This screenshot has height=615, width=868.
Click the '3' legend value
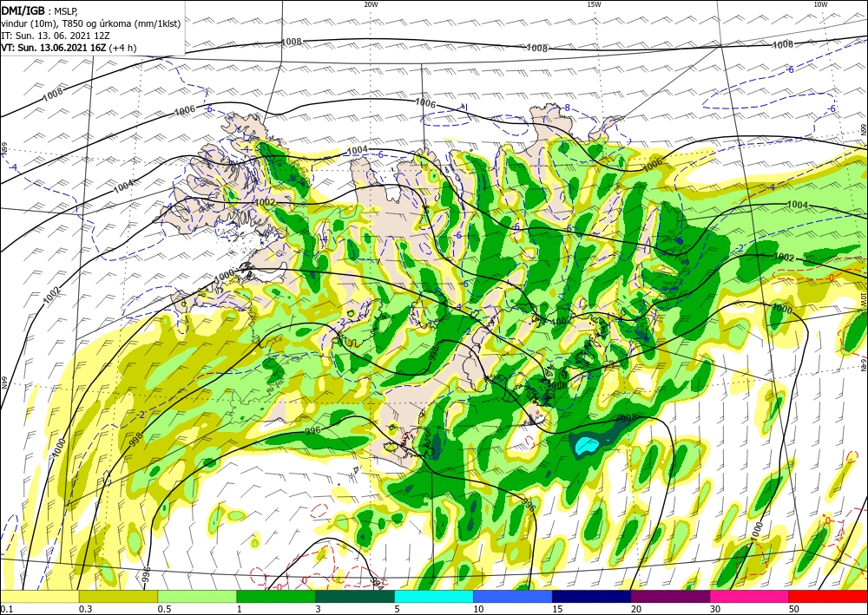point(318,609)
